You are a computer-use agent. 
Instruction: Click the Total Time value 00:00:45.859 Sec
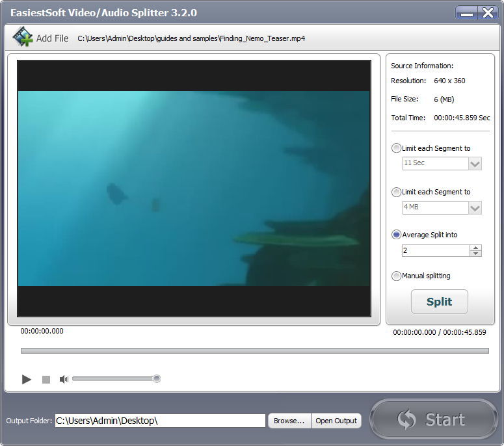click(462, 118)
